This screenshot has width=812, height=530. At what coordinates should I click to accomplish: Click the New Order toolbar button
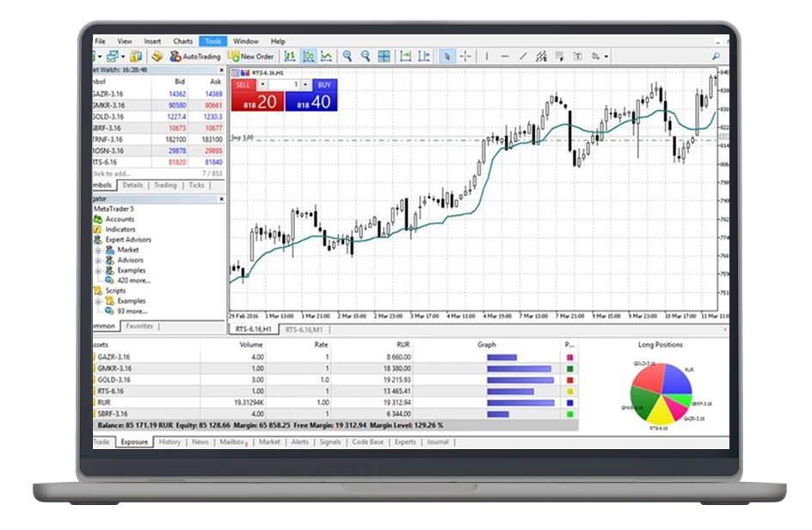point(251,56)
